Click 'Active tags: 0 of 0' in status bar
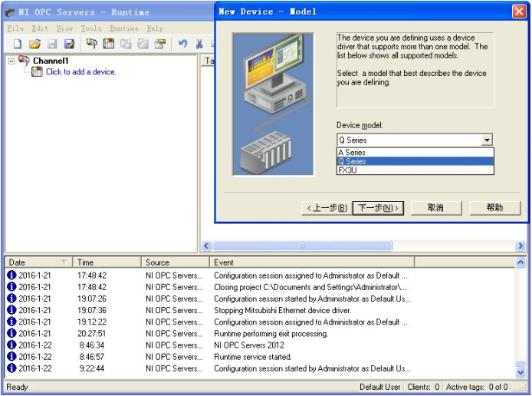 [x=477, y=387]
